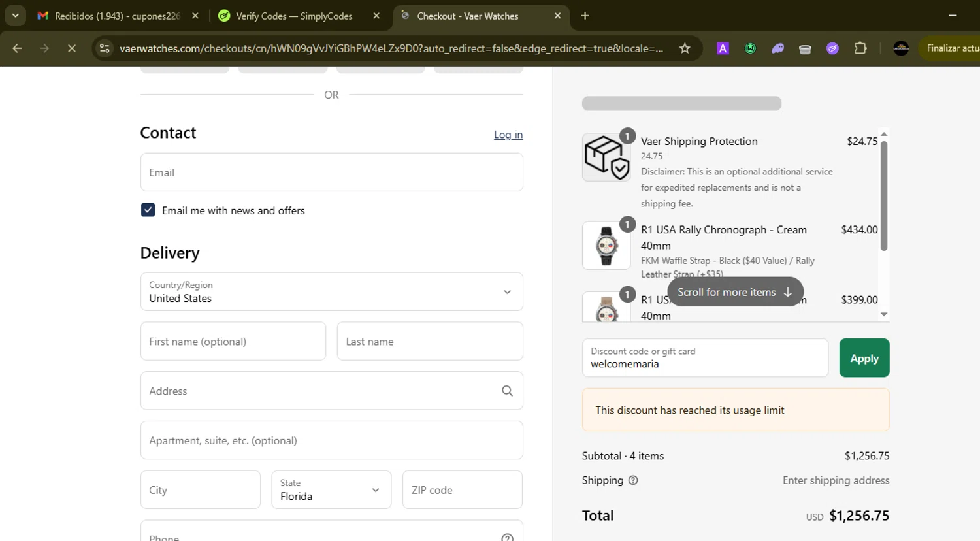Click the discount code field containing welcomemaria
Screen dimensions: 980x541
[x=705, y=358]
